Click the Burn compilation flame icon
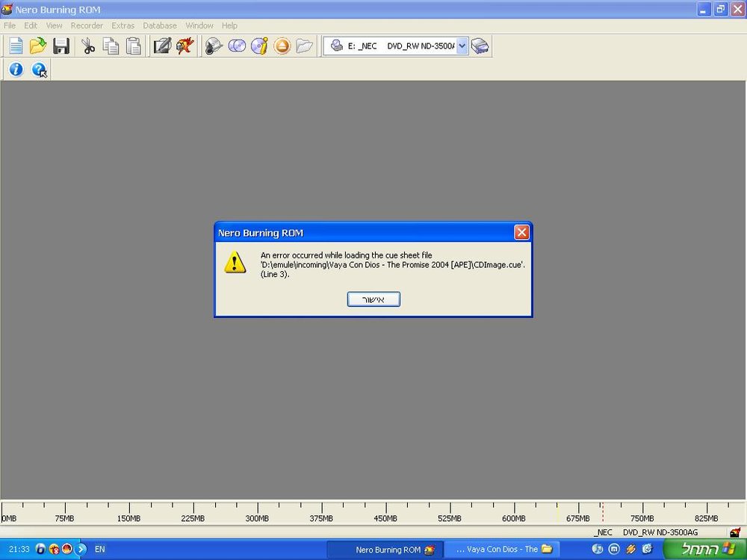 coord(185,46)
